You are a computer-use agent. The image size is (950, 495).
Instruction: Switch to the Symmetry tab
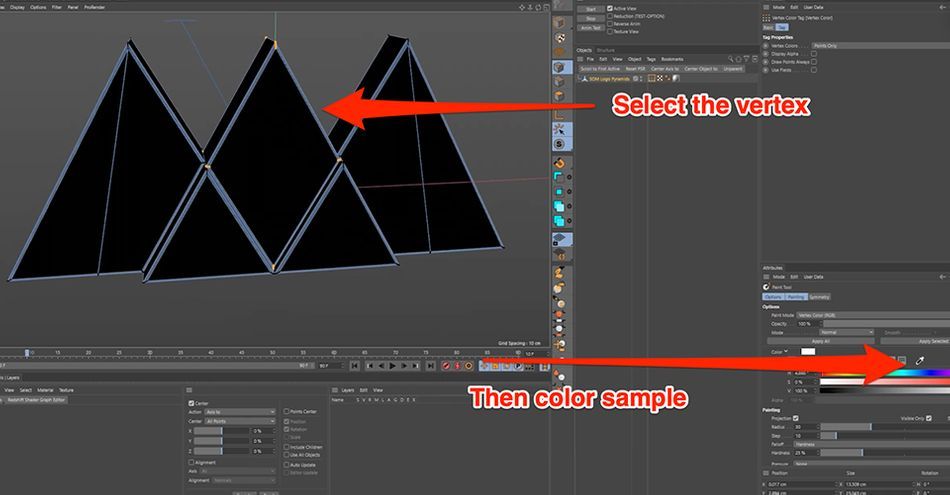coord(819,297)
